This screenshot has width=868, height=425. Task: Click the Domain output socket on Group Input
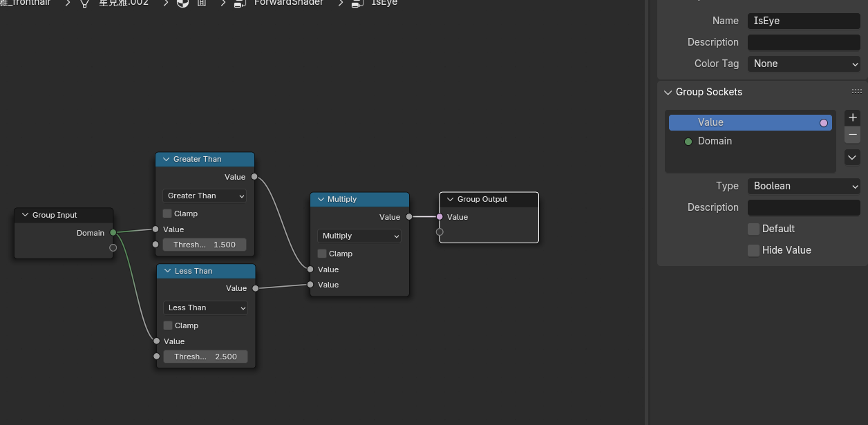[113, 233]
